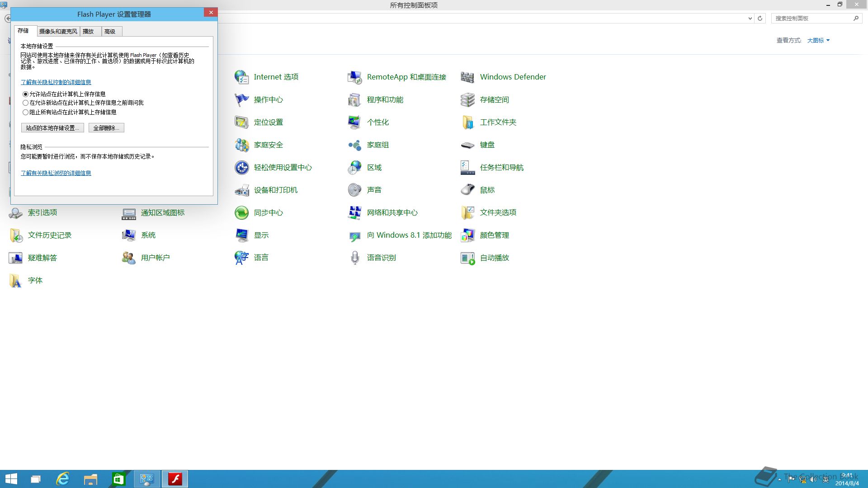This screenshot has width=868, height=488.
Task: Switch to Flash Player taskbar button
Action: coord(175,479)
